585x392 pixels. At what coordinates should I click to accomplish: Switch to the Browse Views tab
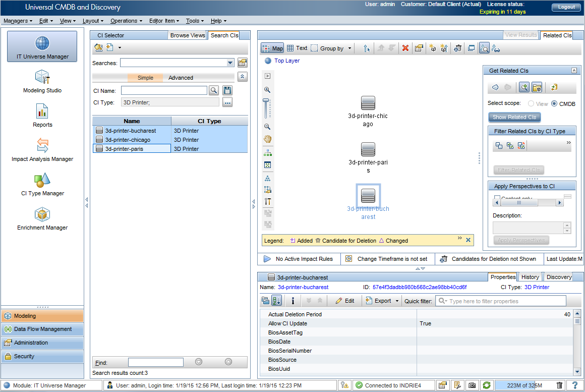click(x=188, y=35)
